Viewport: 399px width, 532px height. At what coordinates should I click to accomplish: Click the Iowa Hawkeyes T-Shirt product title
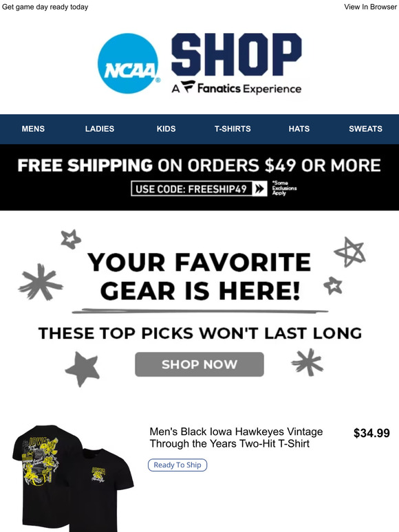click(237, 438)
